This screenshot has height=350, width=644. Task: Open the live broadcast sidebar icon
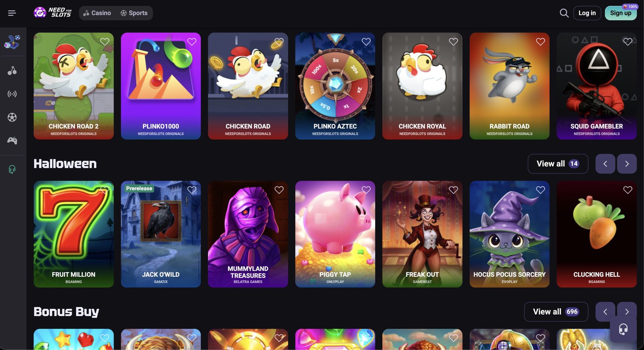[x=12, y=94]
